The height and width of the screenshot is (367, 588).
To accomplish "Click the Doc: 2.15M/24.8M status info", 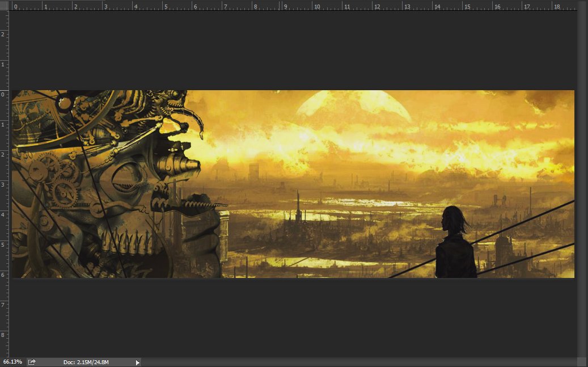I will 86,362.
